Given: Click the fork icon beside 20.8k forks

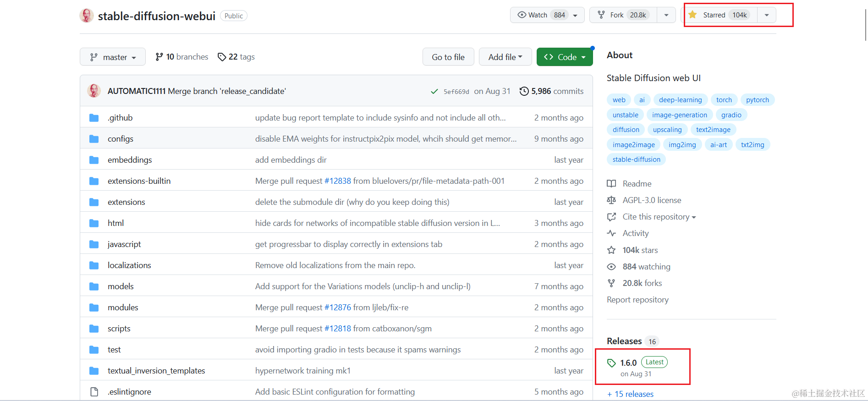Looking at the screenshot, I should (x=611, y=283).
